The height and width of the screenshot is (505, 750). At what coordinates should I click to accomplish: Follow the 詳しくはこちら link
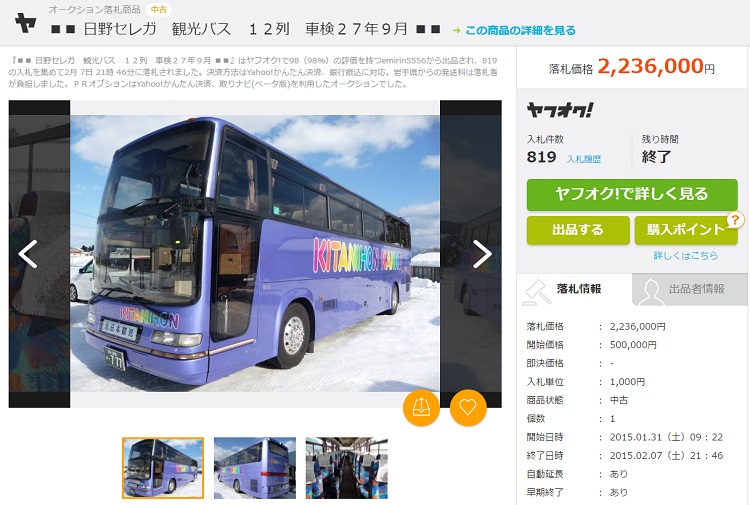coord(685,255)
